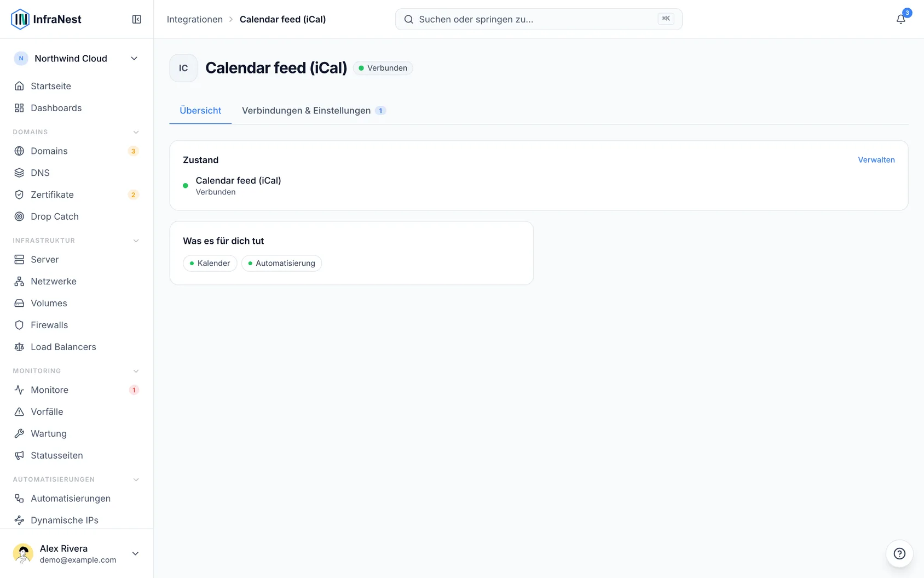Click the Startseite home icon

click(19, 86)
